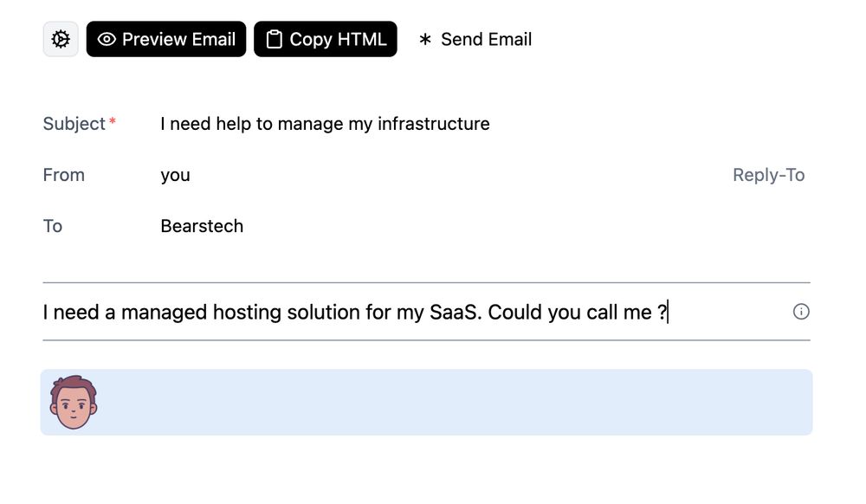Open the settings gear icon

pyautogui.click(x=61, y=39)
